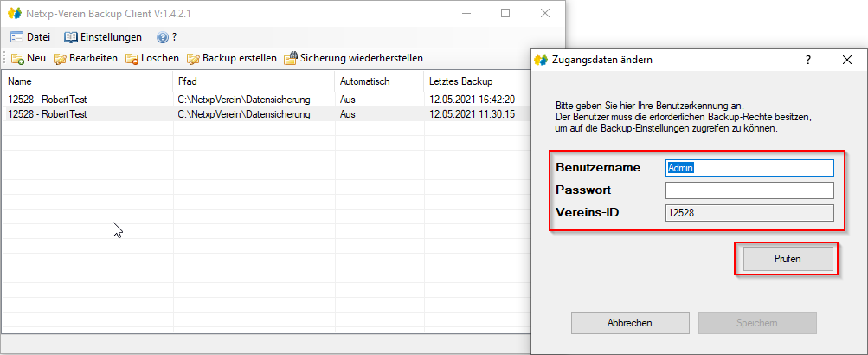Click the Prüfen button
The width and height of the screenshot is (868, 355).
(x=788, y=259)
